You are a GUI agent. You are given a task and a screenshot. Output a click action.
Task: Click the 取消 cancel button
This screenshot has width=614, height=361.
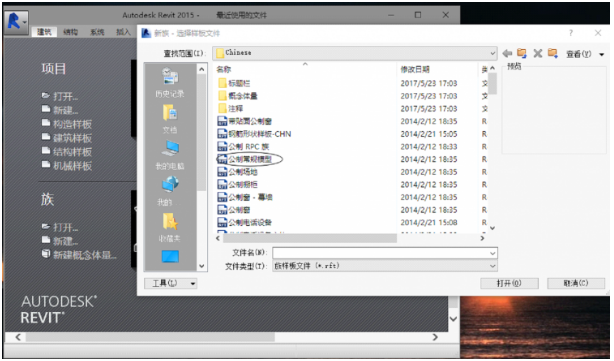pyautogui.click(x=576, y=283)
